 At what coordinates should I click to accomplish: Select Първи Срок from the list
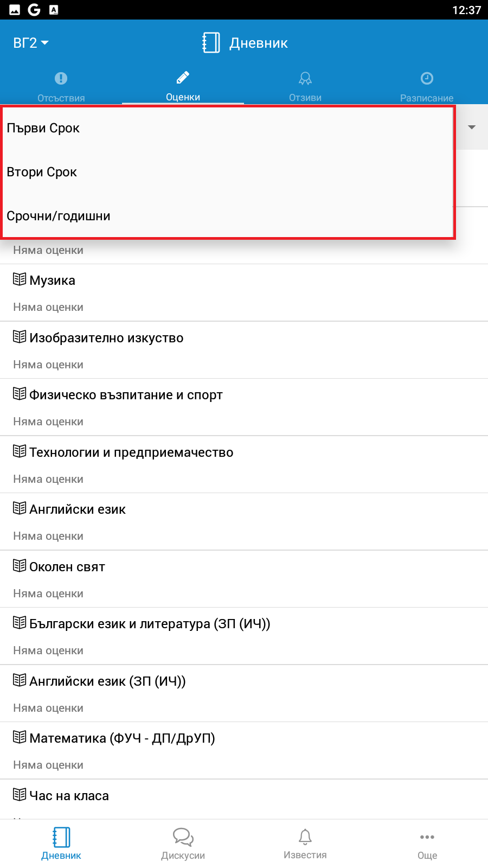pyautogui.click(x=43, y=128)
